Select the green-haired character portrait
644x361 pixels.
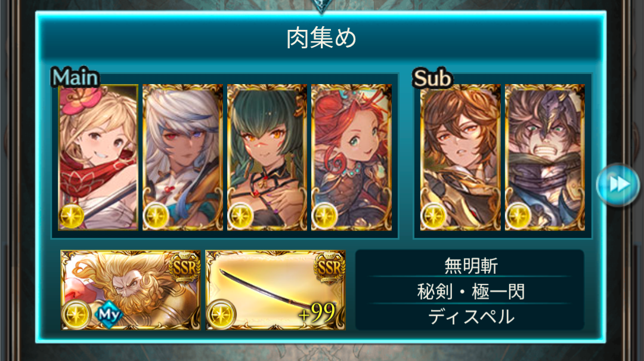tap(267, 157)
